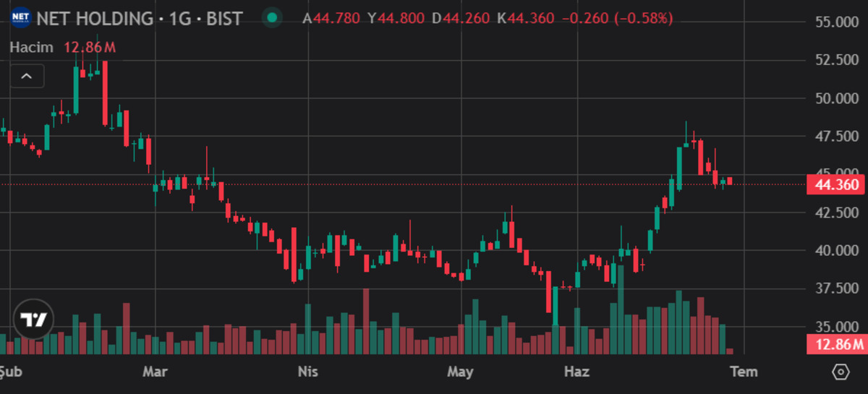Open chart settings hexagon icon
This screenshot has height=394, width=868.
[841, 372]
